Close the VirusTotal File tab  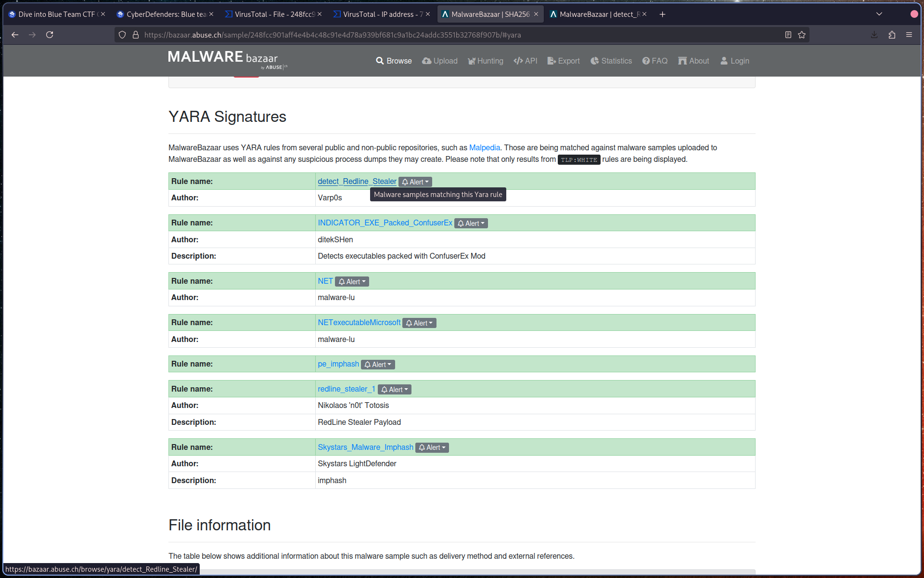pos(320,14)
